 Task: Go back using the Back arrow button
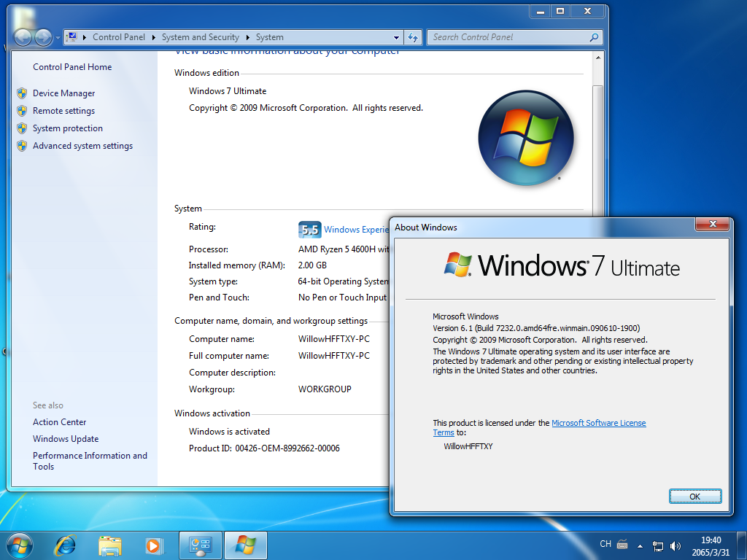click(23, 37)
